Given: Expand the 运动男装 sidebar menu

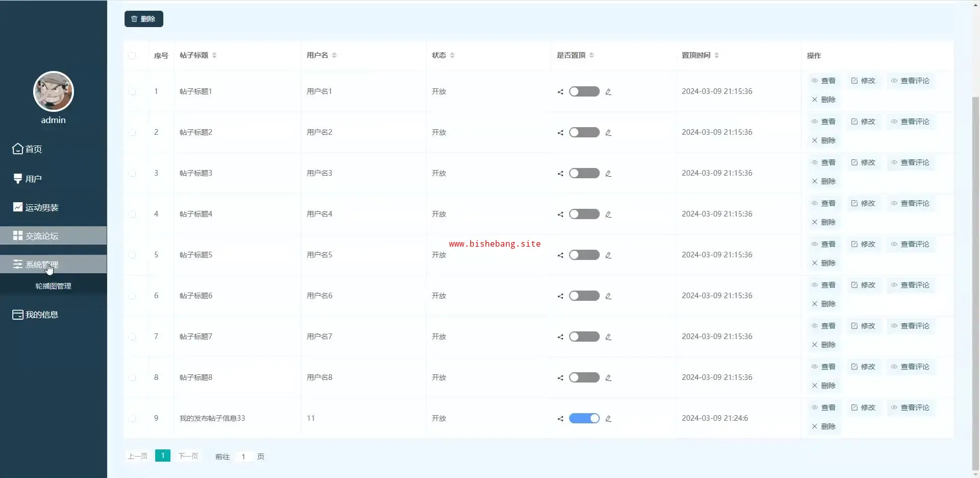Looking at the screenshot, I should click(54, 207).
